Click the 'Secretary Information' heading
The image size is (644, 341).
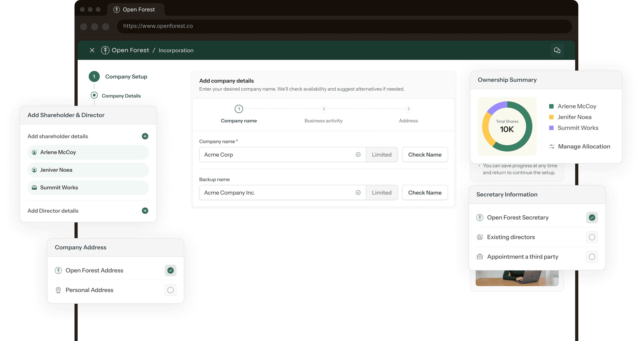pos(507,195)
